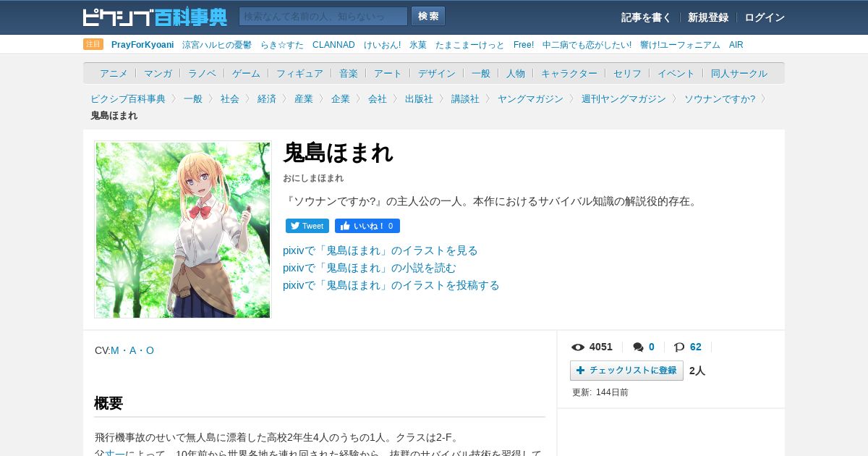Click the comment bubble icon
The width and height of the screenshot is (868, 456).
pos(638,347)
